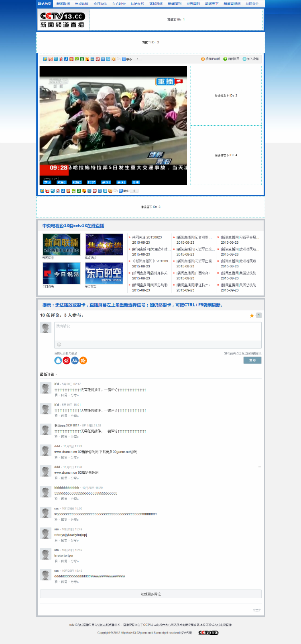
Task: Click first share icon in top share bar
Action: tap(45, 59)
